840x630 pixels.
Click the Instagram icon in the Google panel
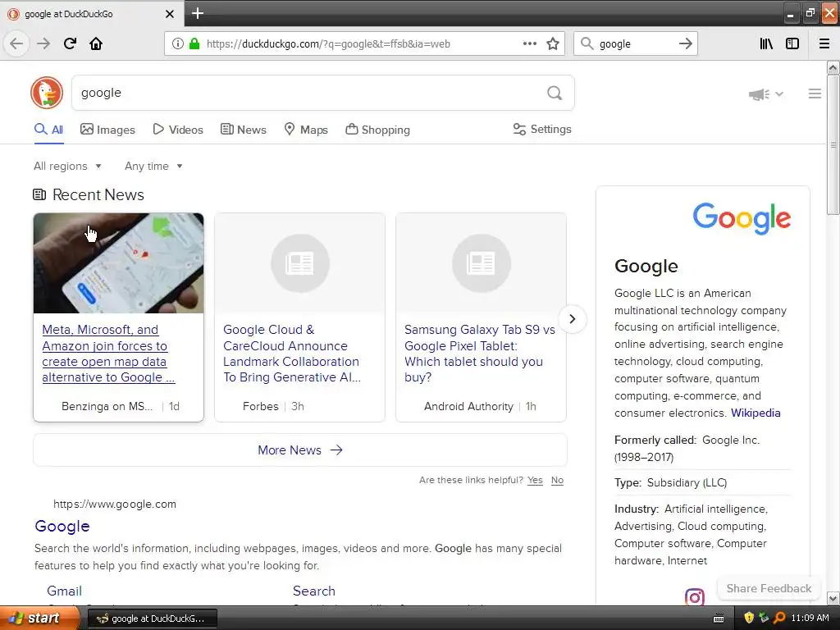[694, 596]
